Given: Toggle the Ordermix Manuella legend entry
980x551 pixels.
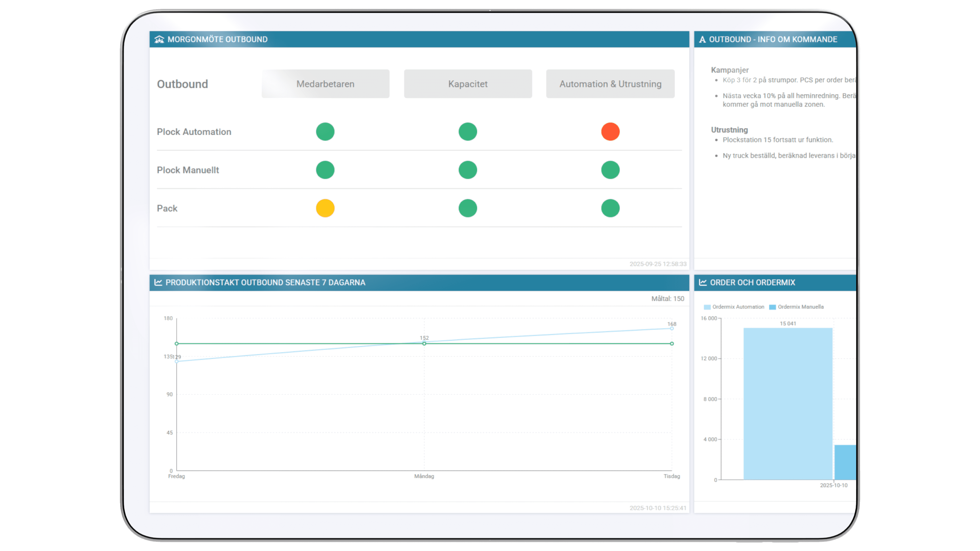Looking at the screenshot, I should (x=796, y=307).
